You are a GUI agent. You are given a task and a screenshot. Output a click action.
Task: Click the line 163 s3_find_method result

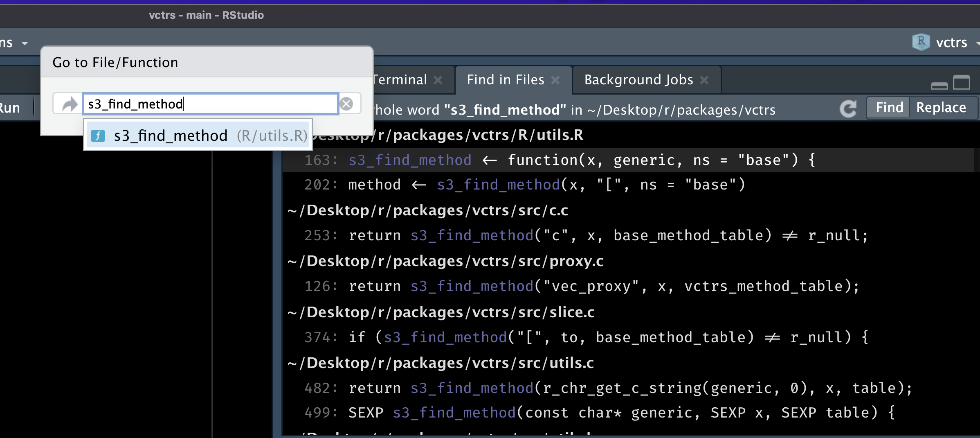coord(409,160)
